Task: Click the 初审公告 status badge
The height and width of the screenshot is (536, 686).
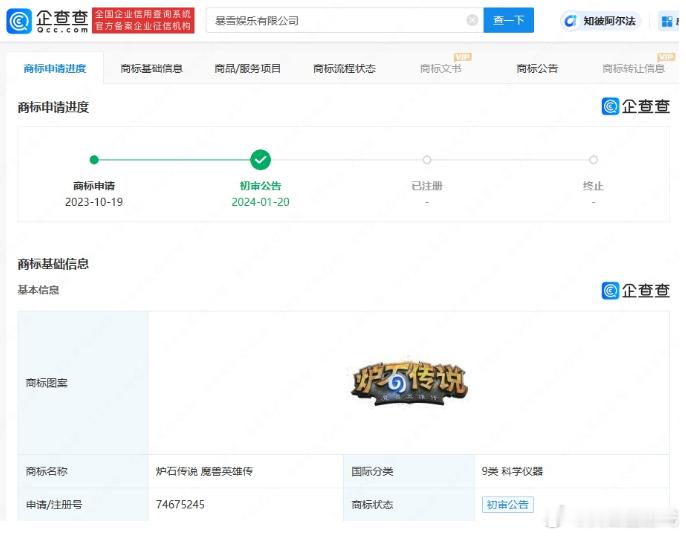Action: tap(508, 504)
